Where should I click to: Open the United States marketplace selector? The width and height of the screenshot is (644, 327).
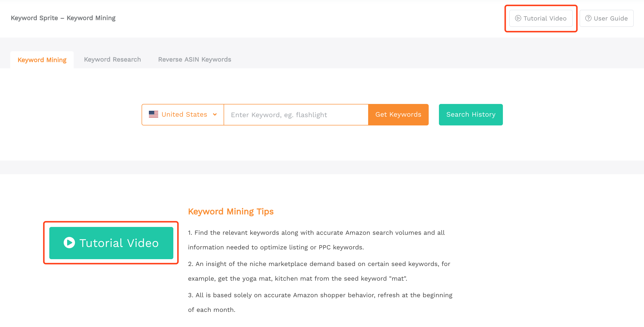(183, 115)
